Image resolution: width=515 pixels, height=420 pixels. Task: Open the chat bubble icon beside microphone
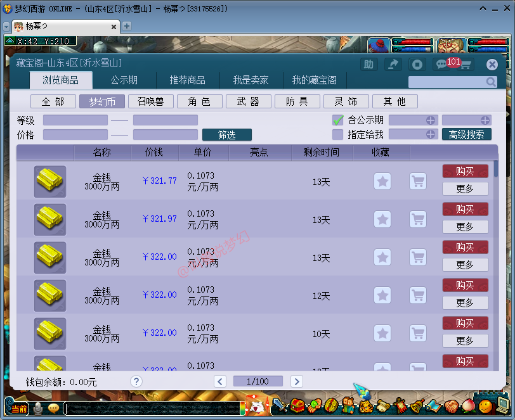click(x=53, y=408)
